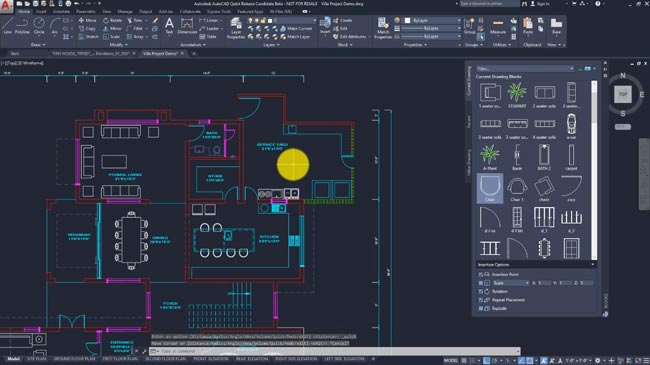The height and width of the screenshot is (365, 650).
Task: Click the TOP face of ViewCube
Action: (x=623, y=95)
